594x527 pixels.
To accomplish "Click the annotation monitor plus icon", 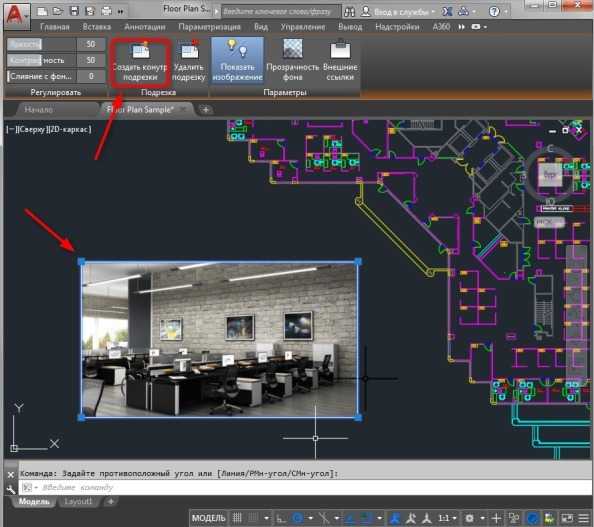I will point(496,518).
